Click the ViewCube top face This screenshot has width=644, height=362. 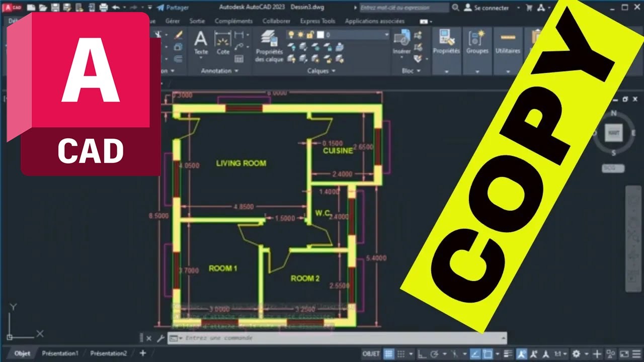614,133
